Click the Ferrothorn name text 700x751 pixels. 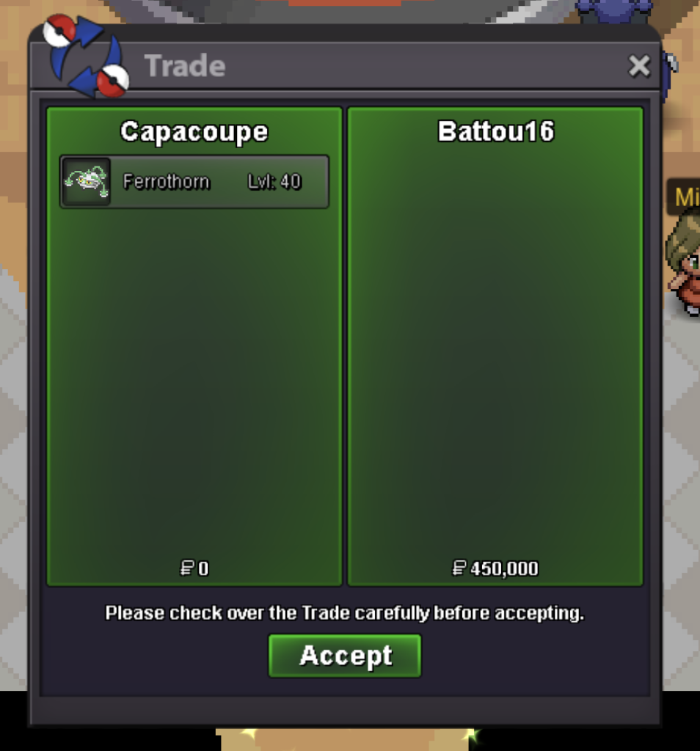coord(167,182)
